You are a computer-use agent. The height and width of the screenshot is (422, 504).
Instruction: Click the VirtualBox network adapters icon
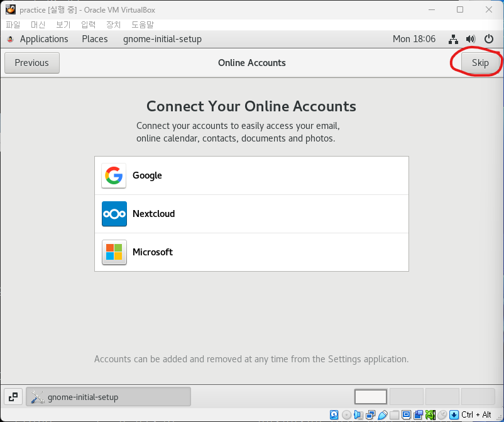click(371, 415)
